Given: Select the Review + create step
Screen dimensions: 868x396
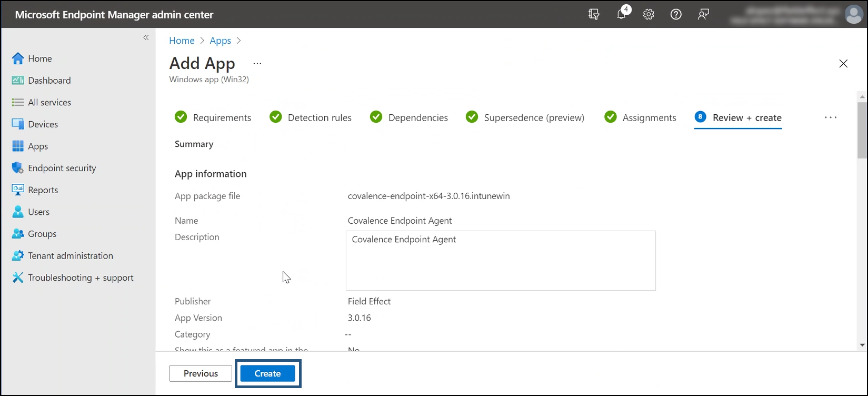Looking at the screenshot, I should tap(738, 117).
